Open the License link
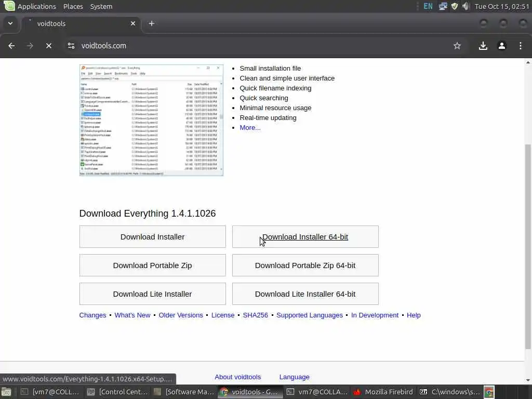532x399 pixels. click(223, 315)
